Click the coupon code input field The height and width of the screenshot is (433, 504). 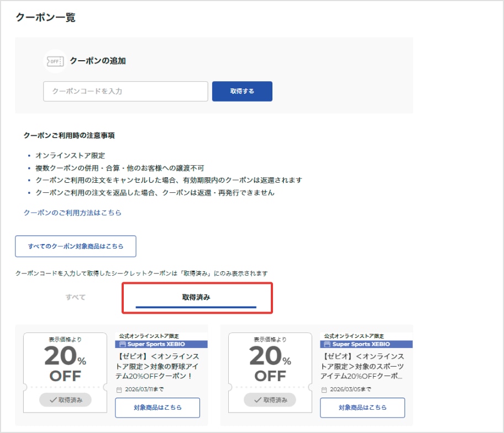click(125, 91)
